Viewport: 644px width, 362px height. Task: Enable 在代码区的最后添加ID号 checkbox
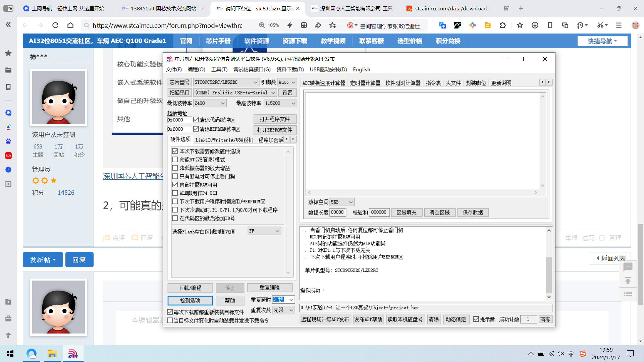pos(175,218)
